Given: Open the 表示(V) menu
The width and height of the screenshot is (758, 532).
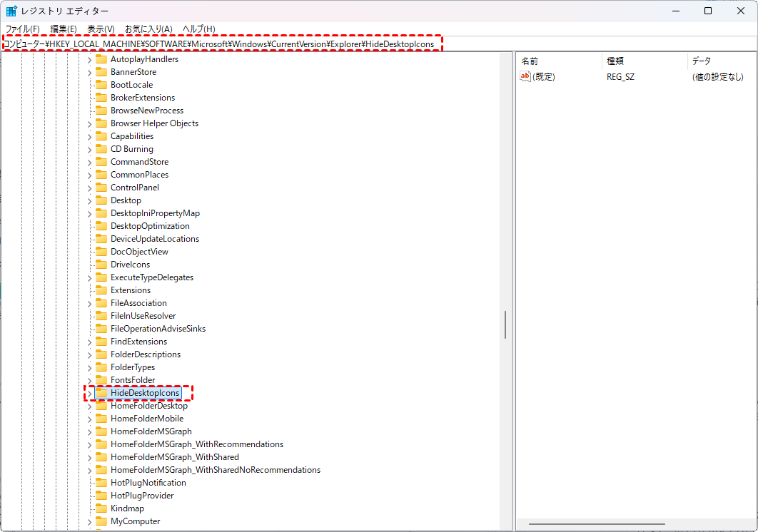Looking at the screenshot, I should point(101,29).
